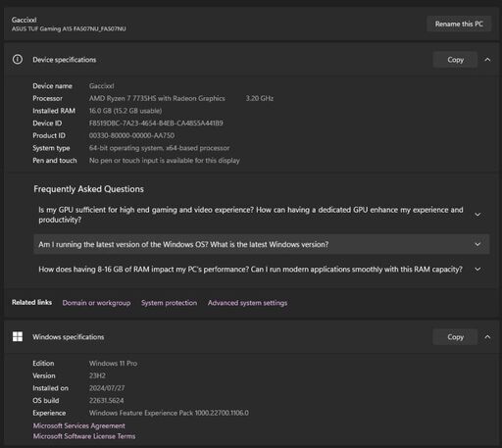Click the ASUS TUF Gaming A15 model text
502x448 pixels.
point(69,28)
